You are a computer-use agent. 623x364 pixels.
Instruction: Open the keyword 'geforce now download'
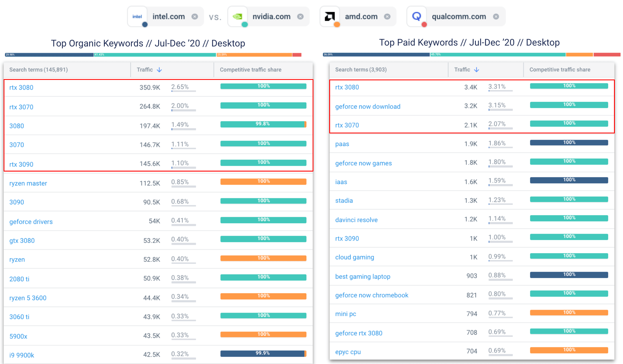(x=368, y=107)
